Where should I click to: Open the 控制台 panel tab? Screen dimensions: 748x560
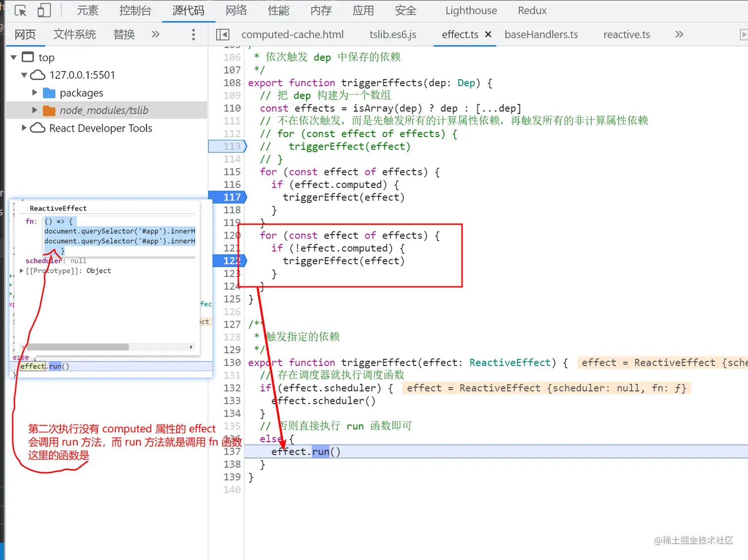point(135,10)
